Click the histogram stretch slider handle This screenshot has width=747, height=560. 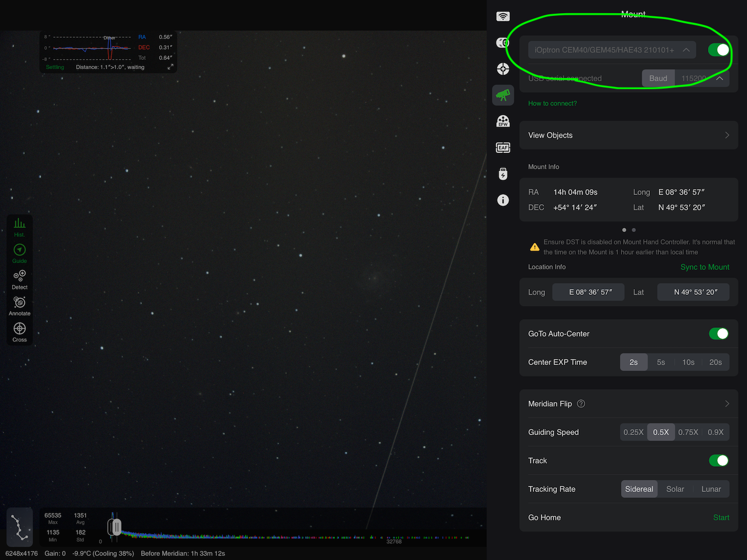click(x=115, y=527)
